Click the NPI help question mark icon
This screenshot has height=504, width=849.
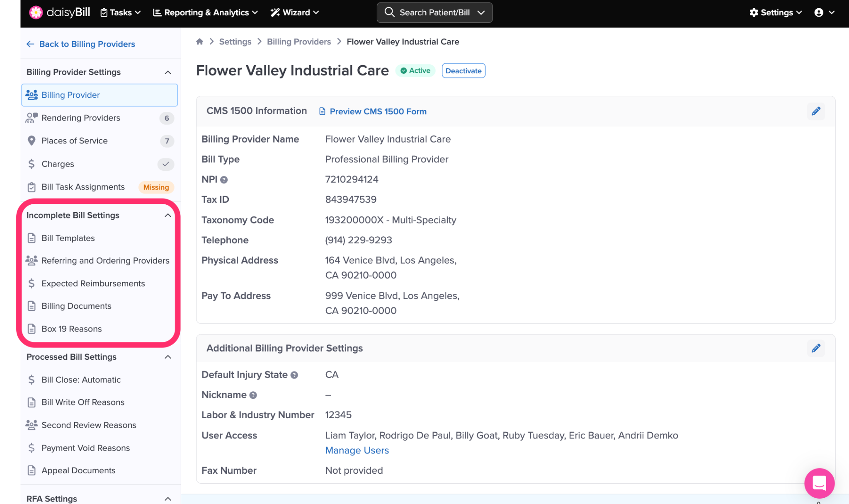click(224, 179)
